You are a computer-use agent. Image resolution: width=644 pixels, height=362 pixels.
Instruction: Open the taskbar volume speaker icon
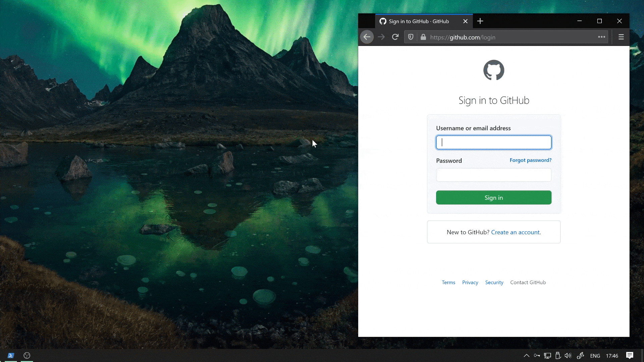coord(568,356)
